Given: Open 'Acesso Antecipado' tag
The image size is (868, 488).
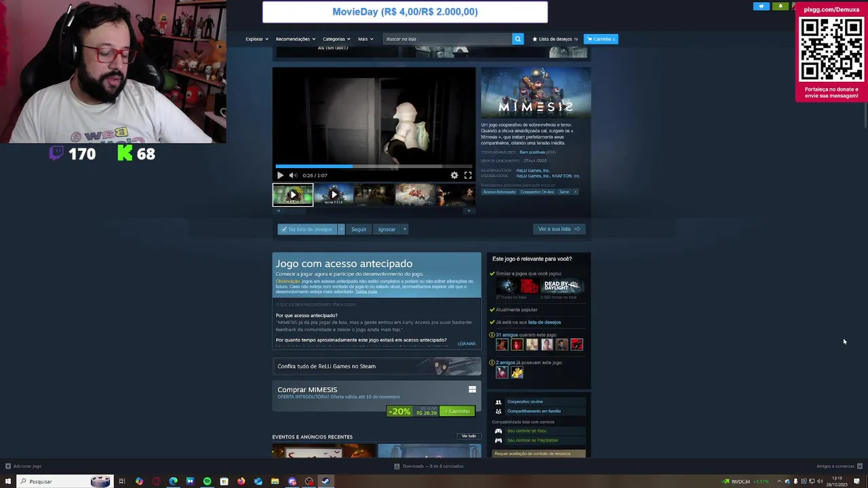Looking at the screenshot, I should click(499, 192).
